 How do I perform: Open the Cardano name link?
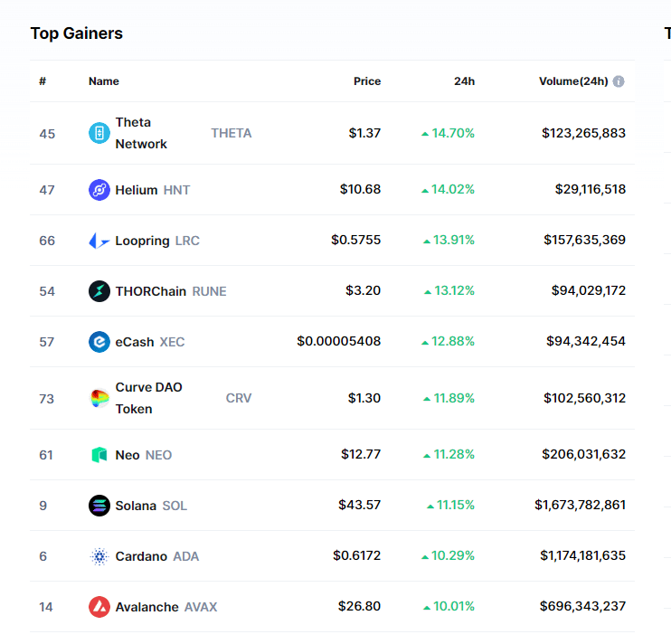141,556
